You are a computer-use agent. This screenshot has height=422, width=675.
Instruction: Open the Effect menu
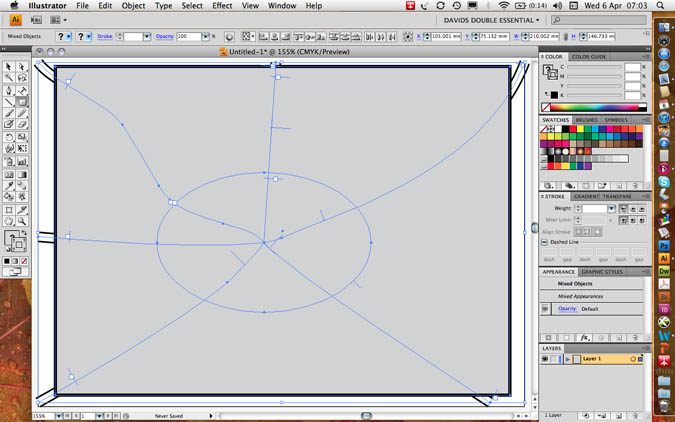pyautogui.click(x=222, y=6)
